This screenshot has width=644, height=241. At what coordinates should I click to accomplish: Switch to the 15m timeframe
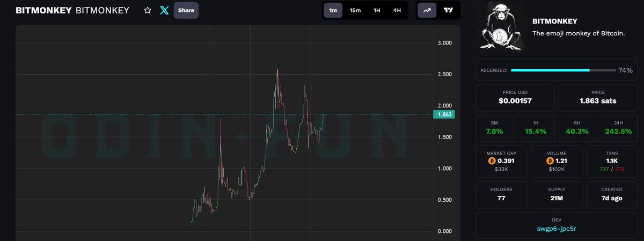[355, 10]
